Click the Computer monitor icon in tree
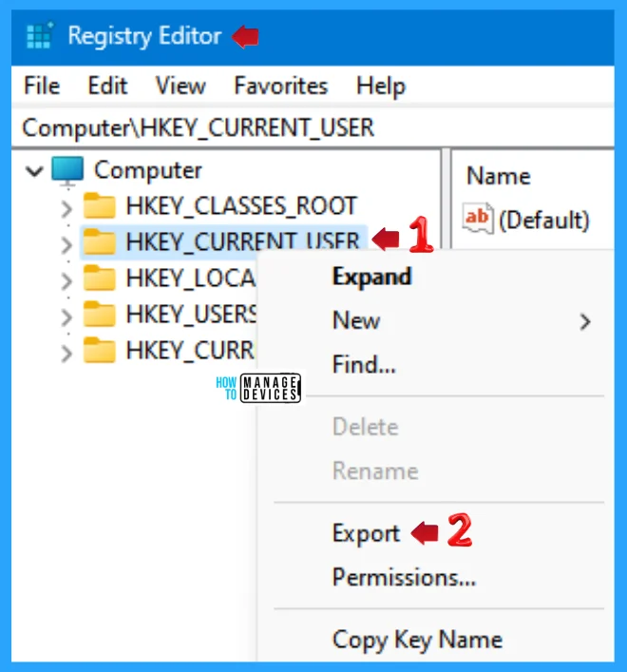The image size is (627, 672). [x=67, y=171]
